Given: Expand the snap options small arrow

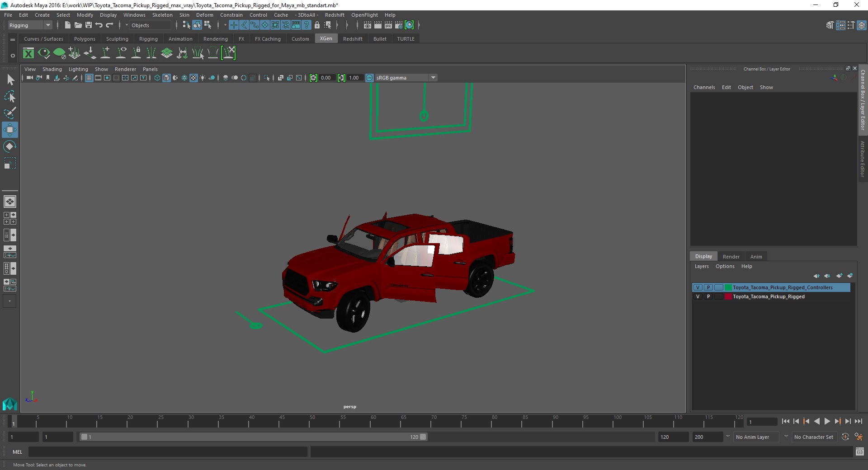Looking at the screenshot, I should [x=225, y=25].
